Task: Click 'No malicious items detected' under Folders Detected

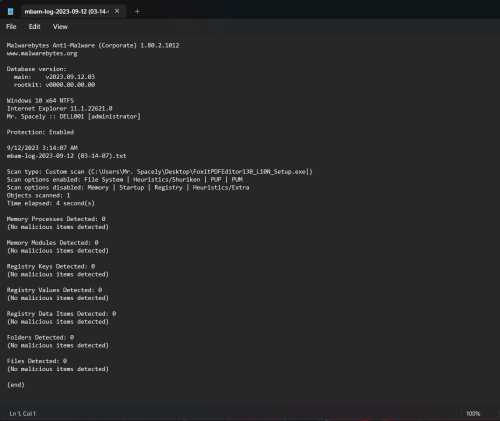Action: 58,345
